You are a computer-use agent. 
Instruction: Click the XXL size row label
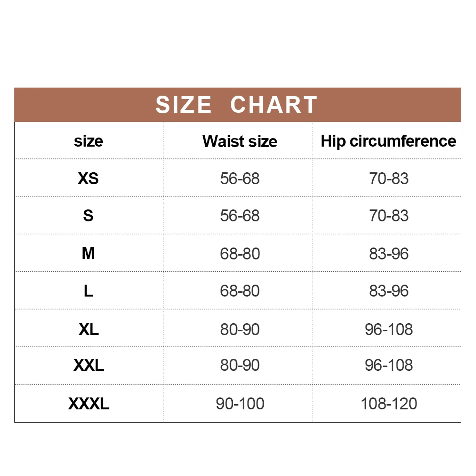[89, 365]
